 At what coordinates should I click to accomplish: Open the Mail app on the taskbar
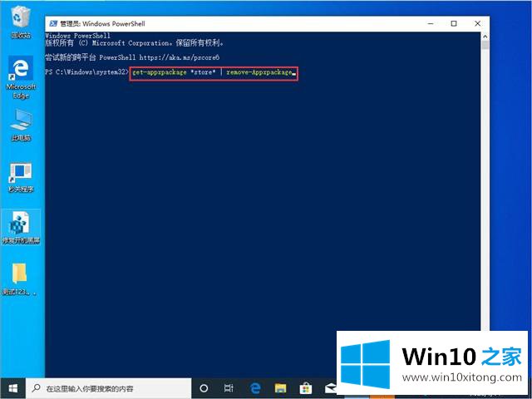pos(330,388)
